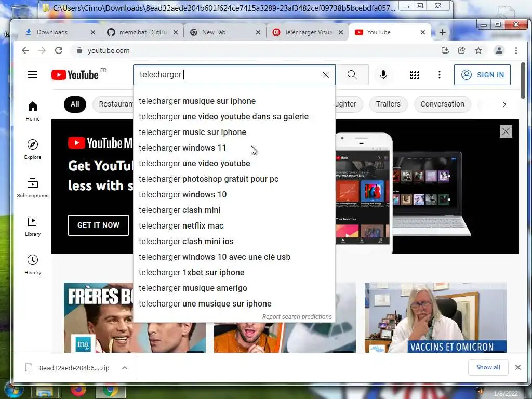Select the All filter chip
This screenshot has width=532, height=399.
point(75,104)
